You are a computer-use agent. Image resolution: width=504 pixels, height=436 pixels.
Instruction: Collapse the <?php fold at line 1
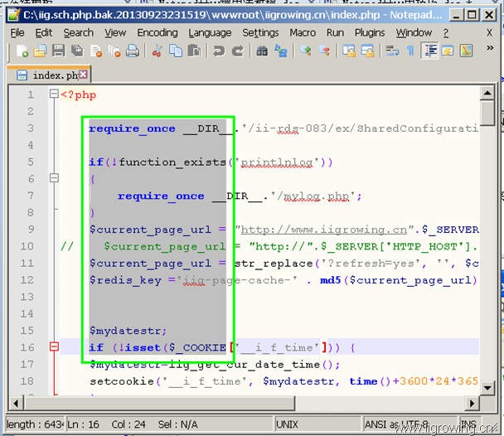pos(54,94)
